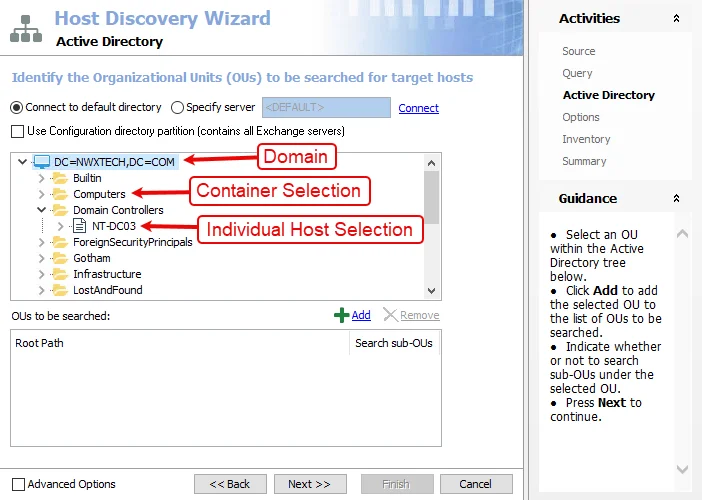Go to the Options activity step
702x500 pixels.
tap(581, 117)
